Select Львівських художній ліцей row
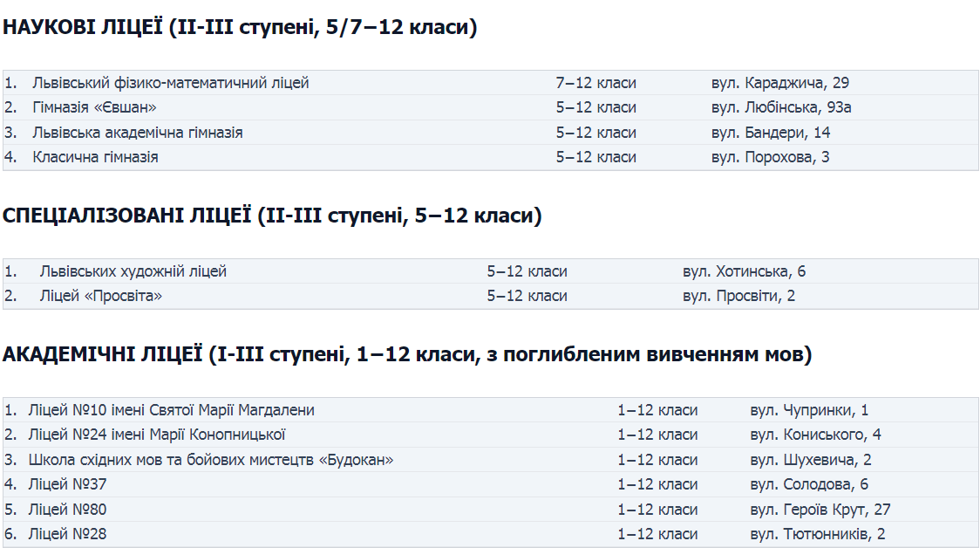980x548 pixels. [x=491, y=271]
